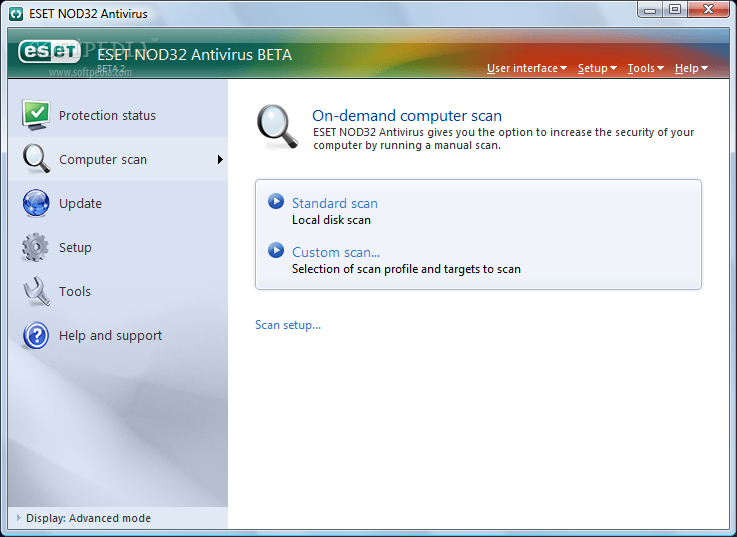The width and height of the screenshot is (737, 537).
Task: Open the Setup section label in sidebar
Action: (75, 248)
